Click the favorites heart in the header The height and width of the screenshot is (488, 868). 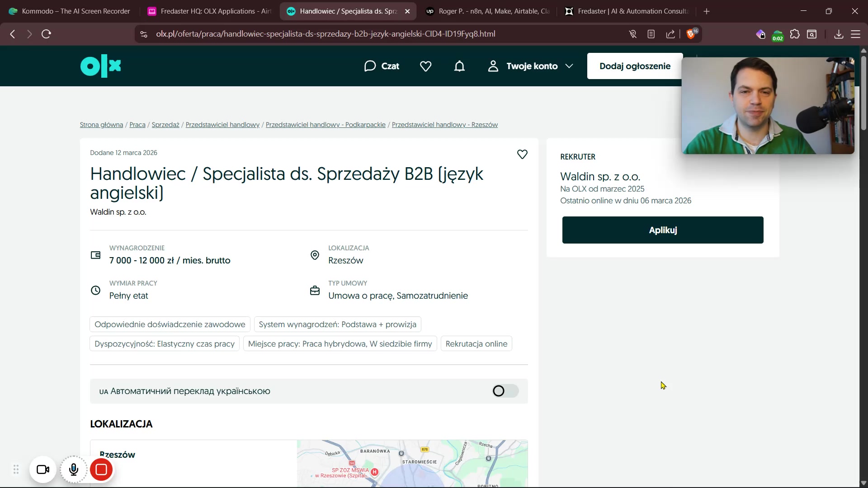tap(425, 66)
